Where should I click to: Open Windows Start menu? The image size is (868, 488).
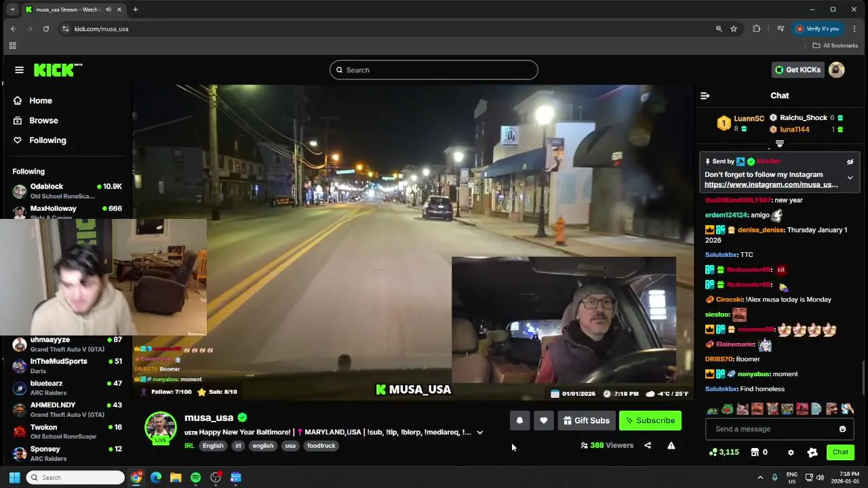pyautogui.click(x=14, y=478)
